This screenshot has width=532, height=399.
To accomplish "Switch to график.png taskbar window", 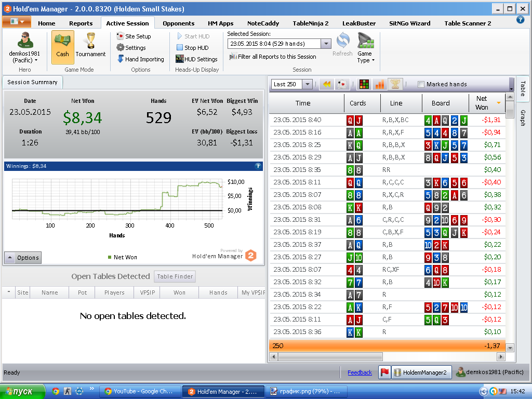I will [306, 391].
